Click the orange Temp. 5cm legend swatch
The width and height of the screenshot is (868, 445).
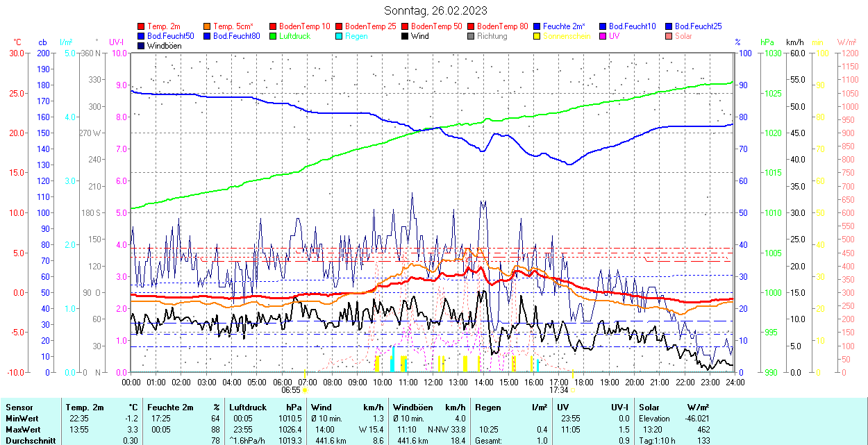[x=208, y=26]
